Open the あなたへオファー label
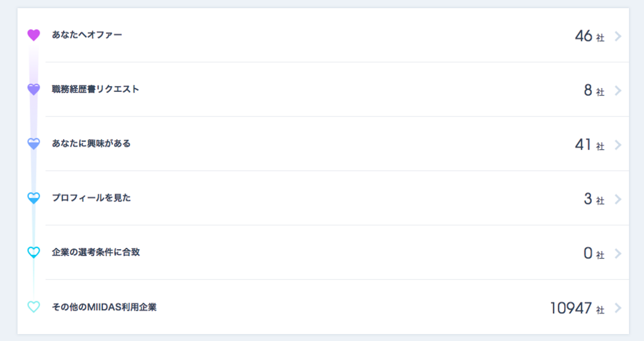644x341 pixels. (87, 35)
